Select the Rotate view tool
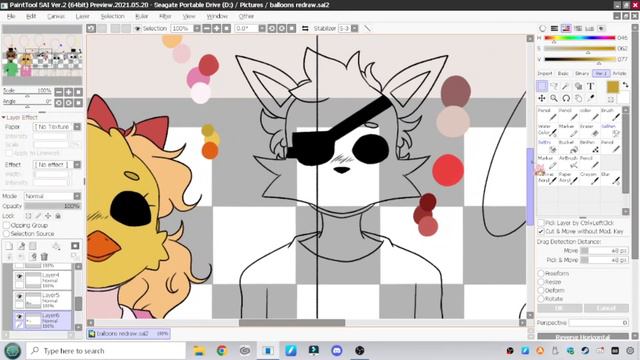The height and width of the screenshot is (360, 640). tap(566, 98)
